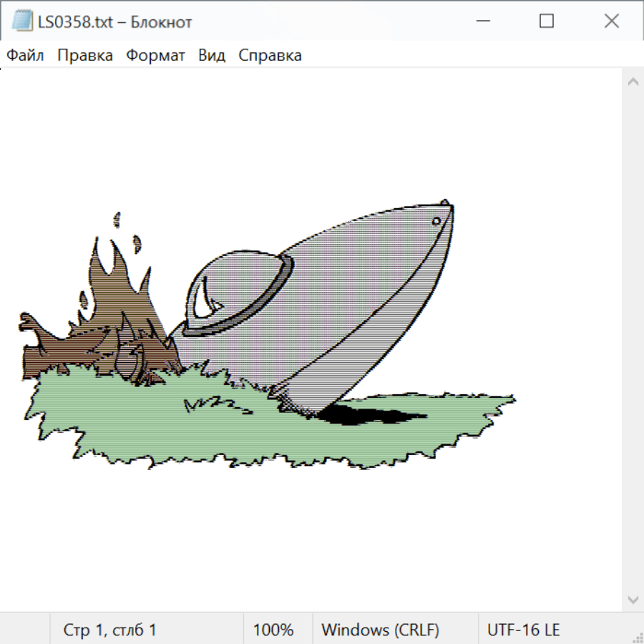Click the vertical scrollbar track
Screen dimensions: 644x644
pos(633,340)
